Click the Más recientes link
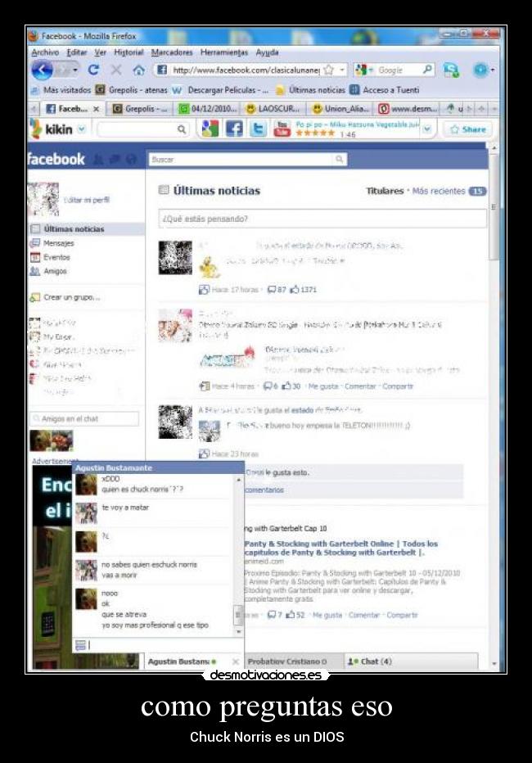 click(x=438, y=191)
